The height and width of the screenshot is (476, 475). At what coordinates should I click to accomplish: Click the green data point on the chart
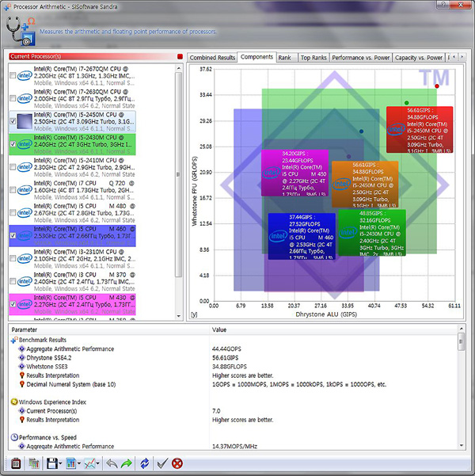(407, 103)
